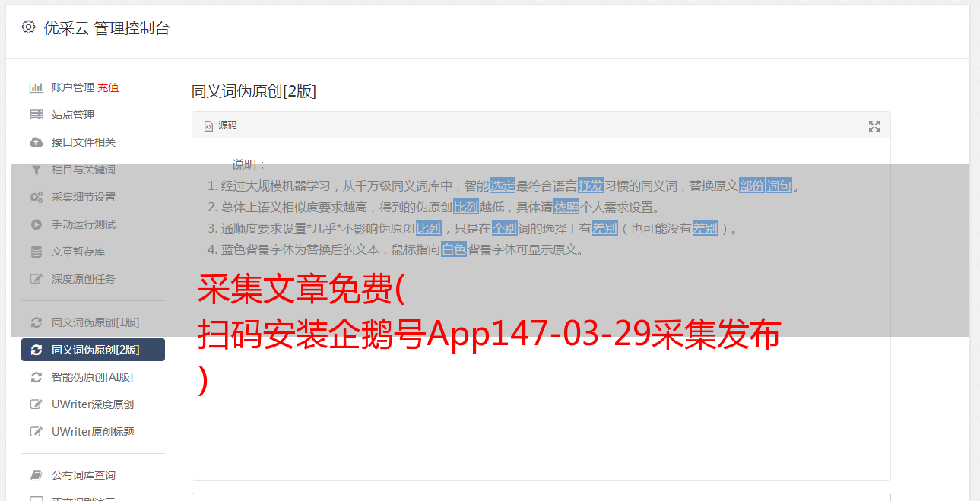
Task: Open 智能伪原创[AI版] menu item
Action: click(x=93, y=377)
